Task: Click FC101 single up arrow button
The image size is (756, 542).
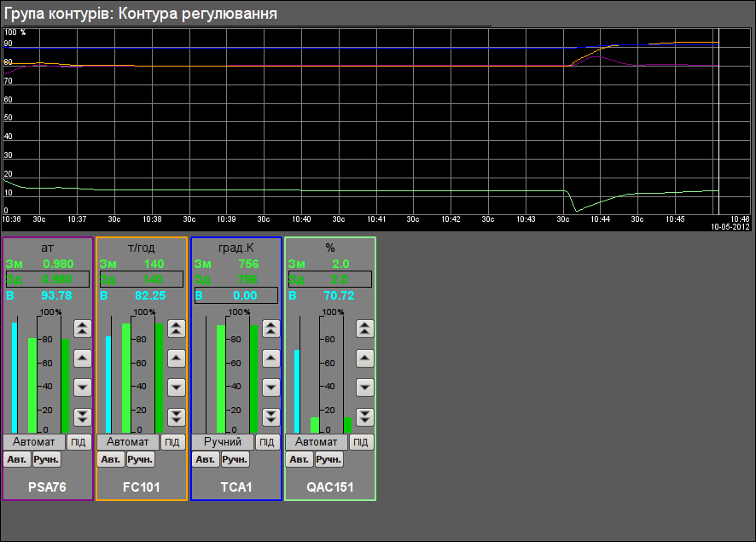Action: (x=177, y=358)
